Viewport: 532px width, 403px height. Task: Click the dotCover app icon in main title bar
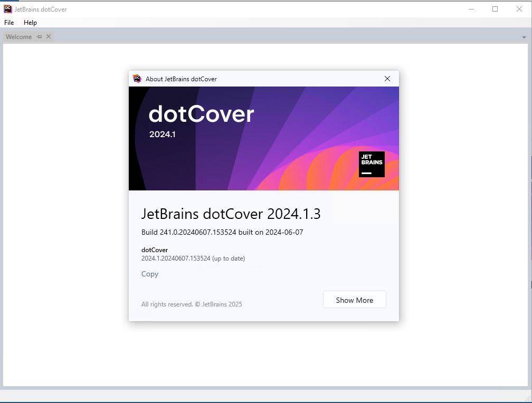pos(8,9)
